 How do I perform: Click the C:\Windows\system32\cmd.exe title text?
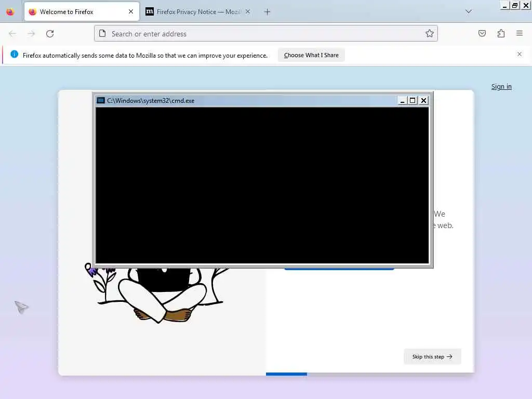151,101
